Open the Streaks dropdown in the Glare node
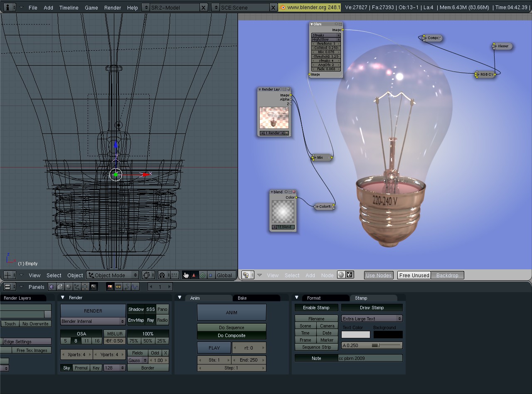The width and height of the screenshot is (532, 394). point(325,35)
